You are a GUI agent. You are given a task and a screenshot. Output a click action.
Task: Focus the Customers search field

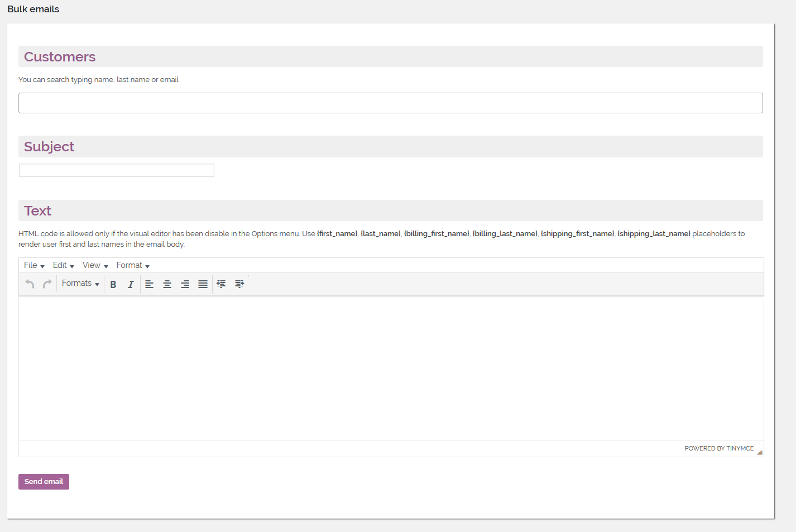(x=390, y=103)
